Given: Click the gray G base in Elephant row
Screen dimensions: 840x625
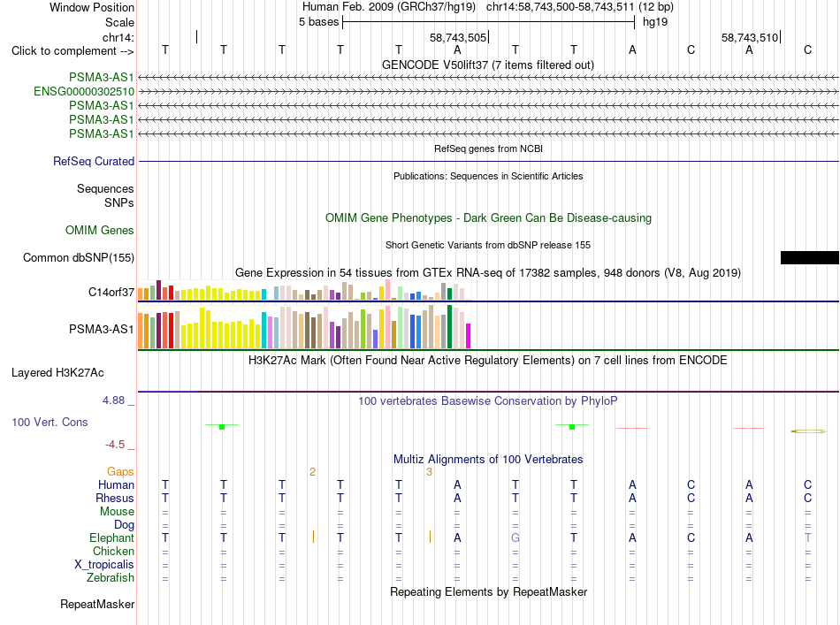Looking at the screenshot, I should [x=515, y=537].
